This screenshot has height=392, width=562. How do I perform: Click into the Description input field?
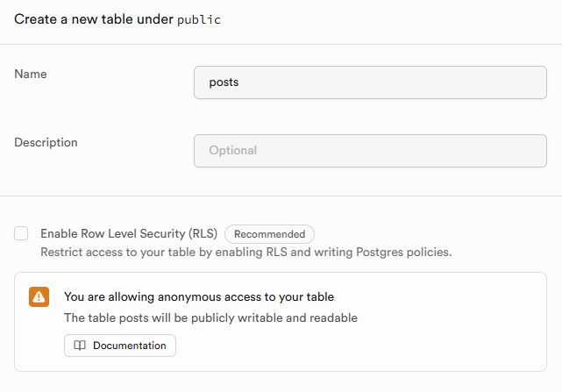point(370,150)
